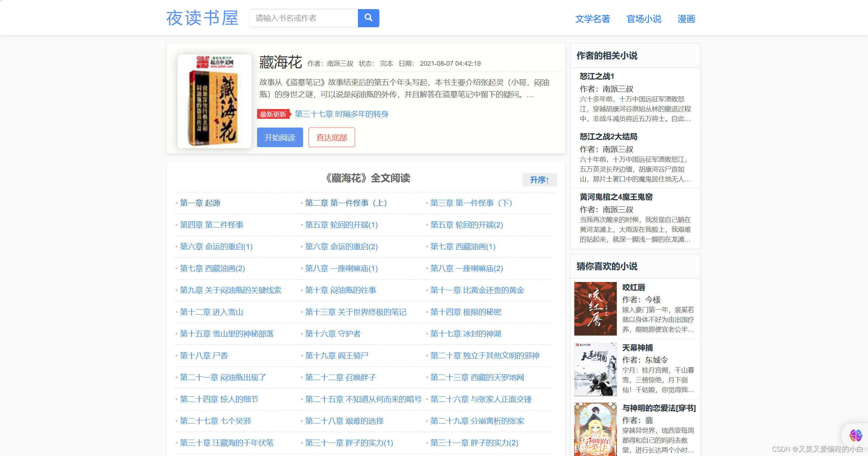Open related novel 怒江之战1

[596, 76]
